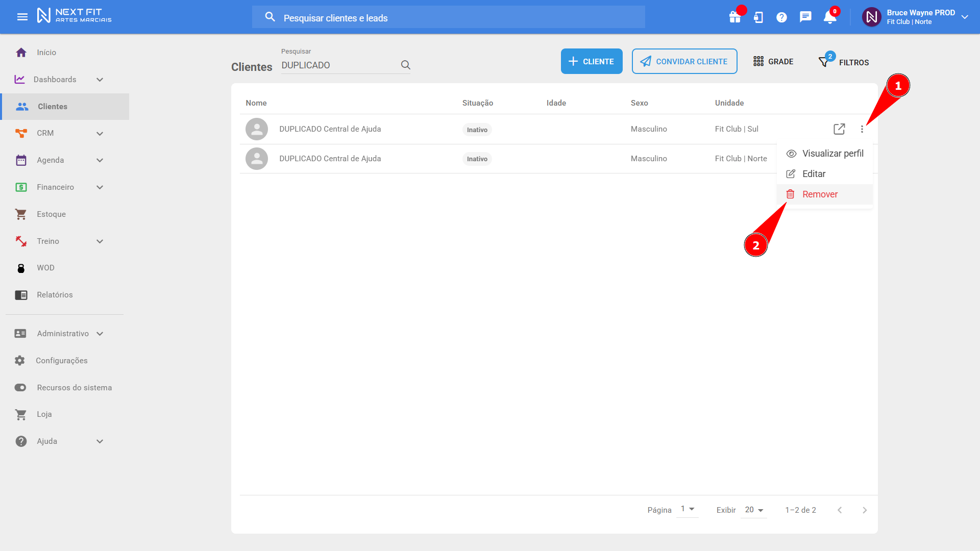Image resolution: width=980 pixels, height=551 pixels.
Task: Click the search magnifier beside DUPLICADO
Action: click(406, 65)
